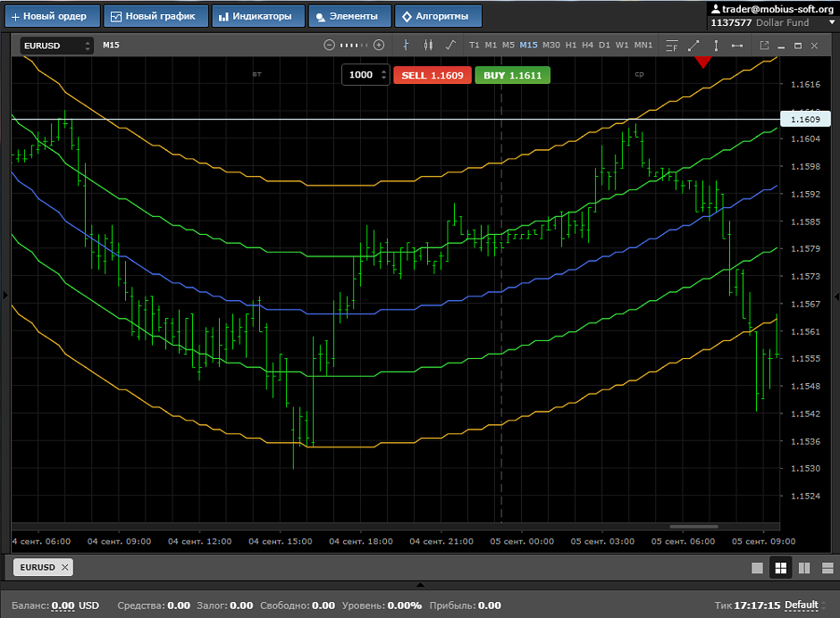The height and width of the screenshot is (618, 840).
Task: Close the EURUSD tab with X
Action: [65, 567]
